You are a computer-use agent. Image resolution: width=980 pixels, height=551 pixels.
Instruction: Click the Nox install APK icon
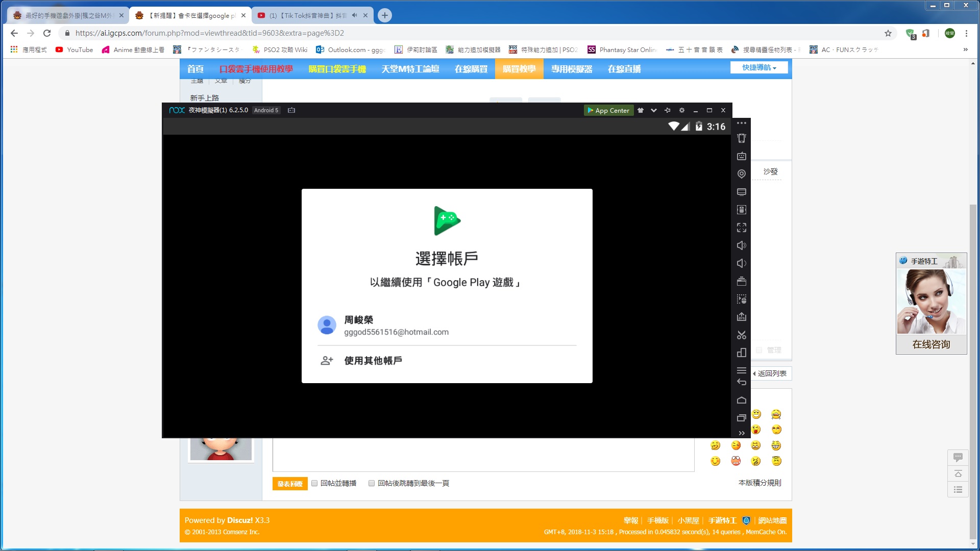pos(742,317)
